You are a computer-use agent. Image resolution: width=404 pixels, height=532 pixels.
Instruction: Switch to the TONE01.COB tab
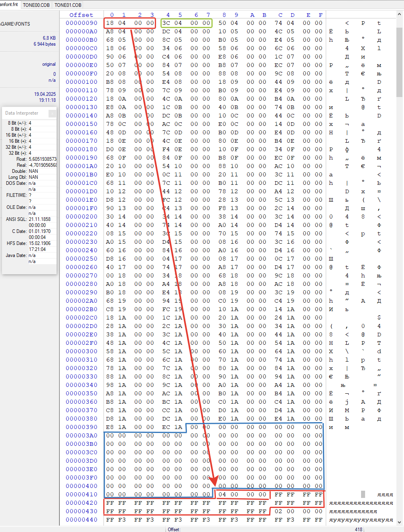click(67, 5)
